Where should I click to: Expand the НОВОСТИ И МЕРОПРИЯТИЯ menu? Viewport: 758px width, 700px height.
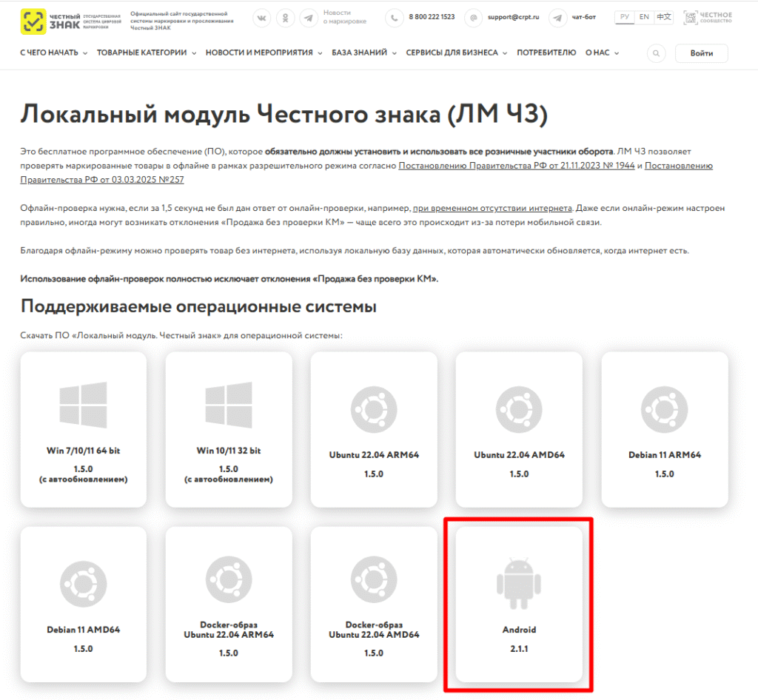tap(264, 53)
